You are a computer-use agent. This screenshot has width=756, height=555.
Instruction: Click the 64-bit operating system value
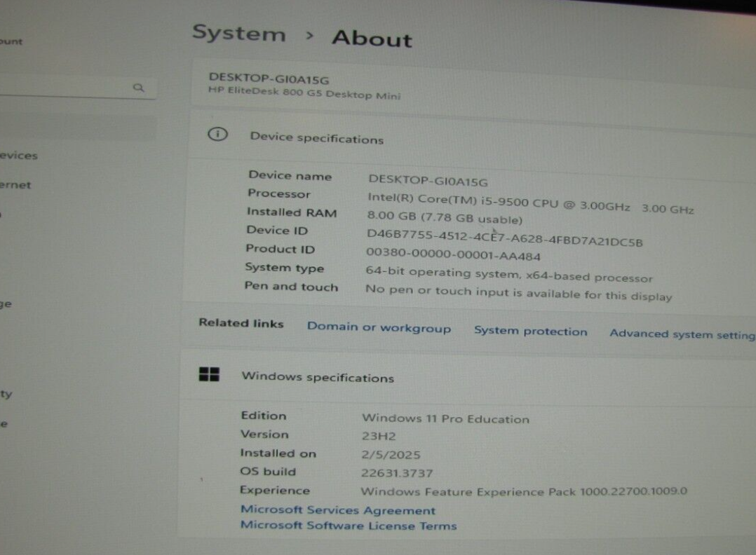(508, 273)
